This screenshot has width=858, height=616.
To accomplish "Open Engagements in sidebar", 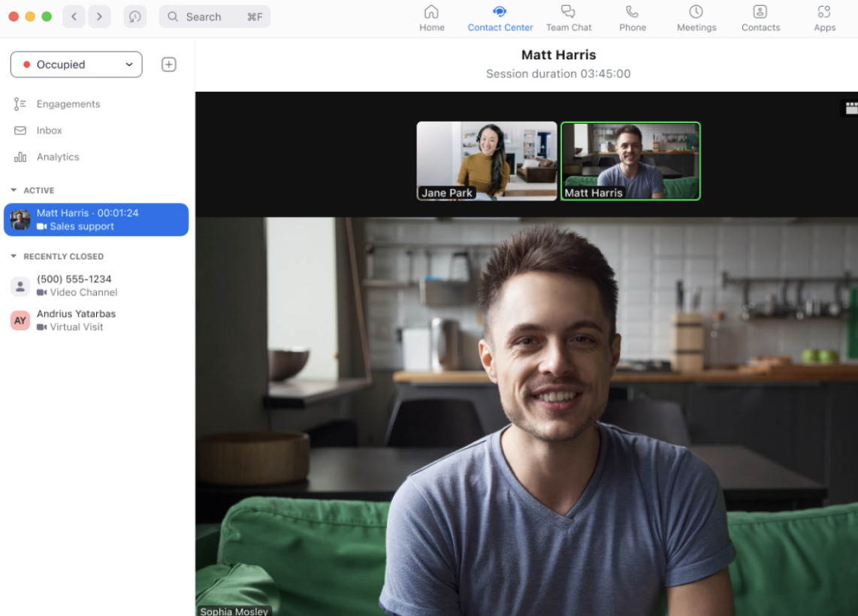I will (x=68, y=104).
